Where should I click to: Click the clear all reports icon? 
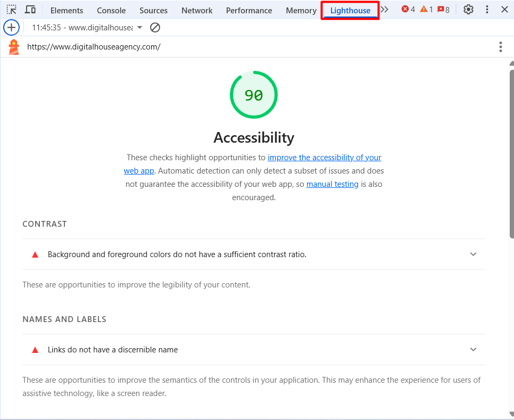[x=155, y=27]
